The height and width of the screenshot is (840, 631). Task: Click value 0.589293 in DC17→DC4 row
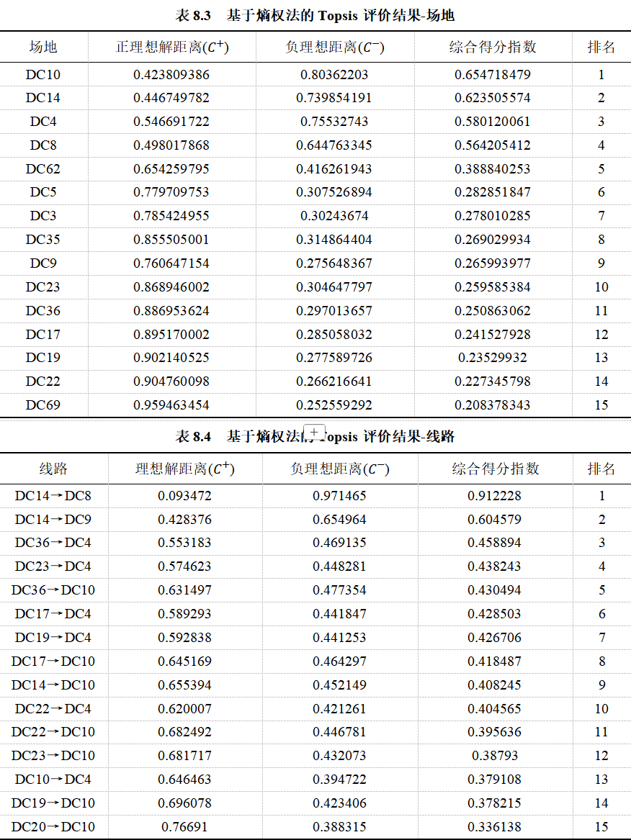(x=184, y=614)
